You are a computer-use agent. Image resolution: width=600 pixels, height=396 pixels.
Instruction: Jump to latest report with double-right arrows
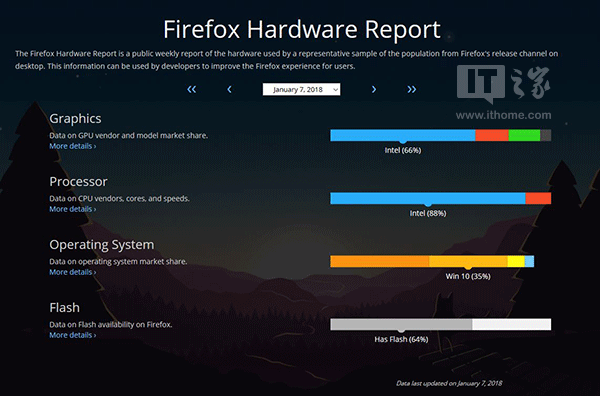click(x=411, y=90)
